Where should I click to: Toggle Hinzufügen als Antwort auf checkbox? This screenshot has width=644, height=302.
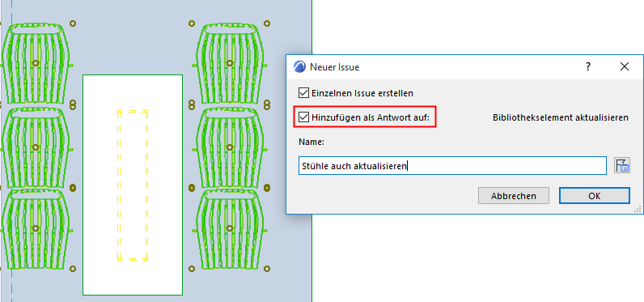(x=303, y=117)
